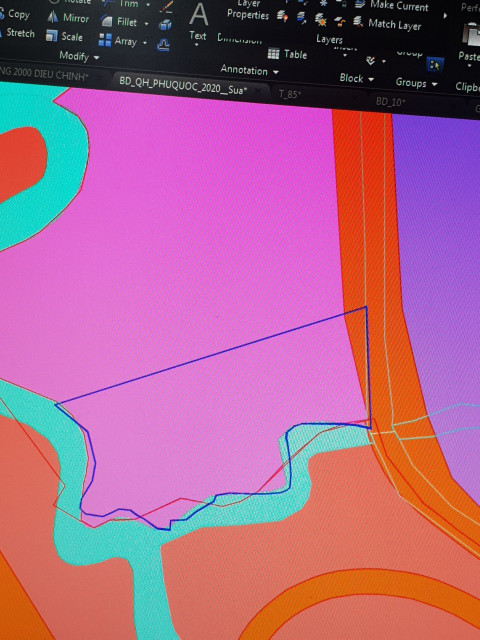The width and height of the screenshot is (480, 640).
Task: Close the BD_QH_PHUQUOC_2020__Sua tab
Action: point(258,91)
